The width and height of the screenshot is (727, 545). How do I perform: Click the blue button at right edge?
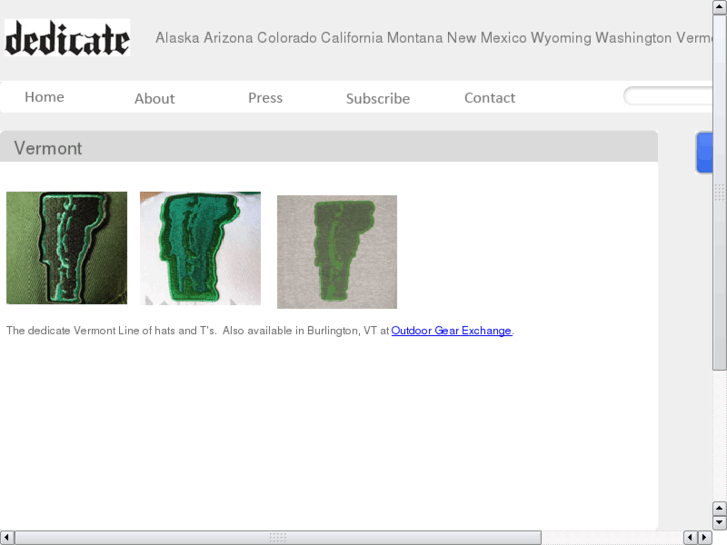[x=704, y=153]
